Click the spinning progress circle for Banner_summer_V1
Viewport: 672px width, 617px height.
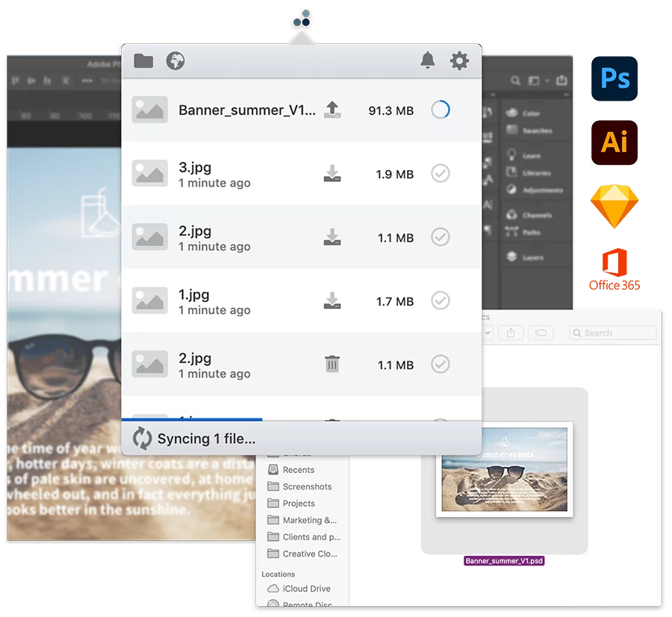point(440,110)
